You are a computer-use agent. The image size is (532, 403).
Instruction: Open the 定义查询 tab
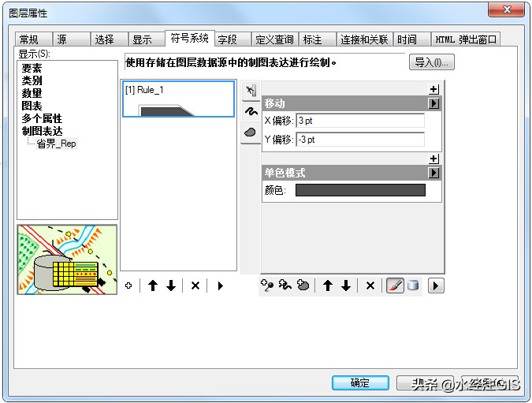275,39
